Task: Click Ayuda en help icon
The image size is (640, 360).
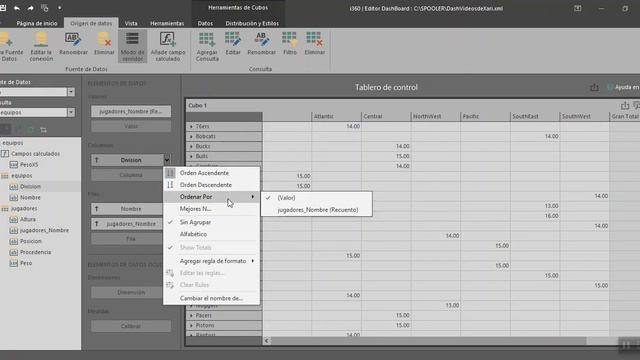Action: click(x=610, y=87)
